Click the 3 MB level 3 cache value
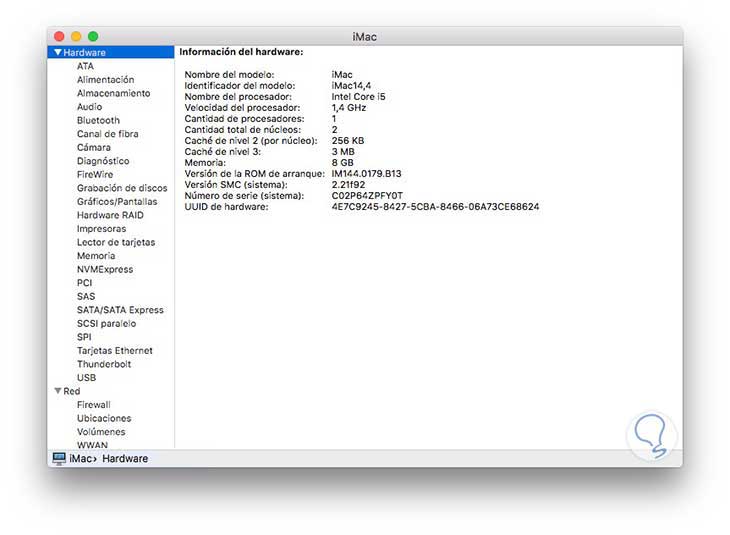 pyautogui.click(x=343, y=151)
